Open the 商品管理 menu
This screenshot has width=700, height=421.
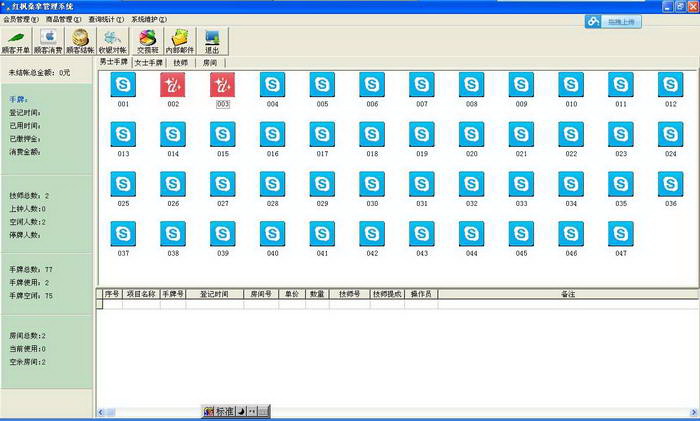coord(63,20)
